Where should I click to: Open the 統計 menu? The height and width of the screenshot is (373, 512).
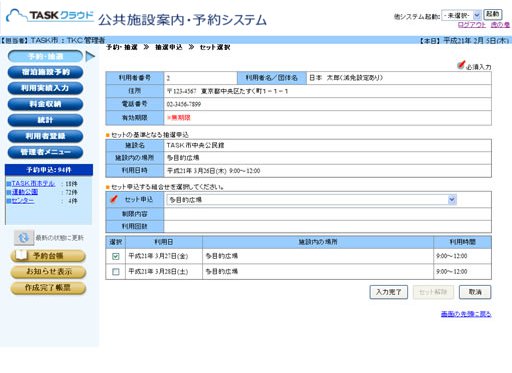click(x=45, y=120)
